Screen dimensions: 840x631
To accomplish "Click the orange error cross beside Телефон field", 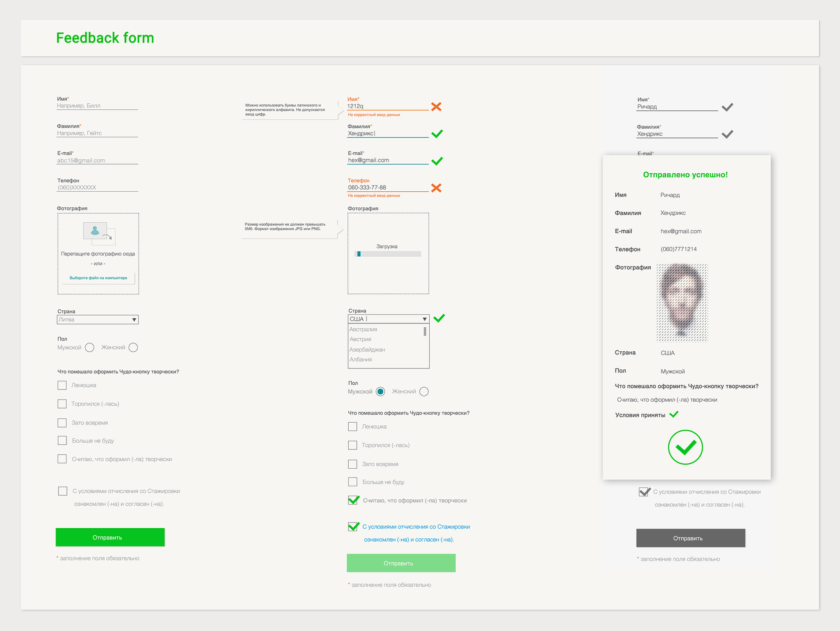I will [x=436, y=188].
